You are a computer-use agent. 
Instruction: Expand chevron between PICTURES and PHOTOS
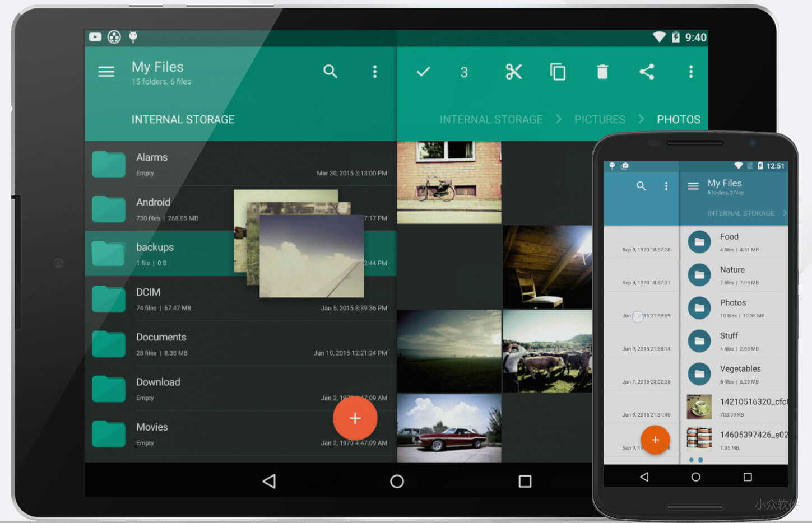[641, 119]
